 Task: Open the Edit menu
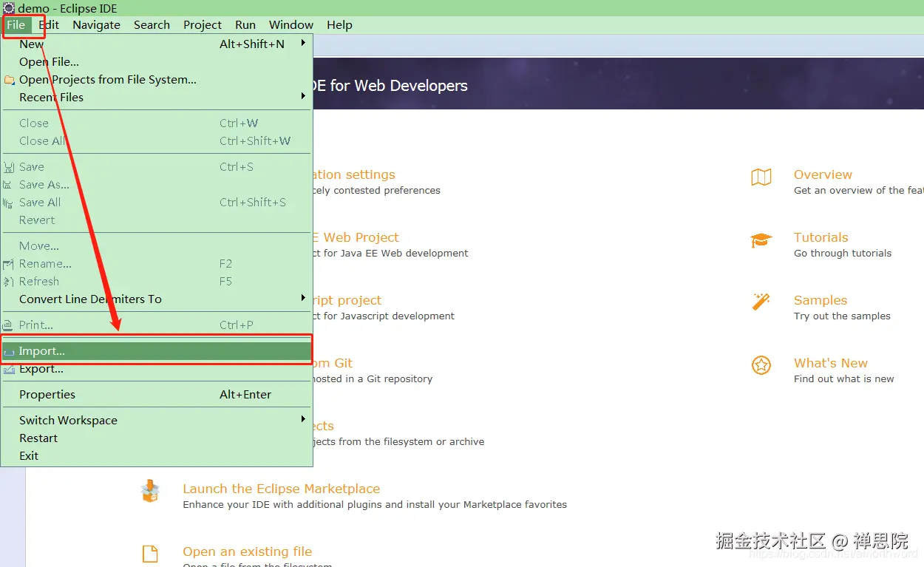pos(49,24)
